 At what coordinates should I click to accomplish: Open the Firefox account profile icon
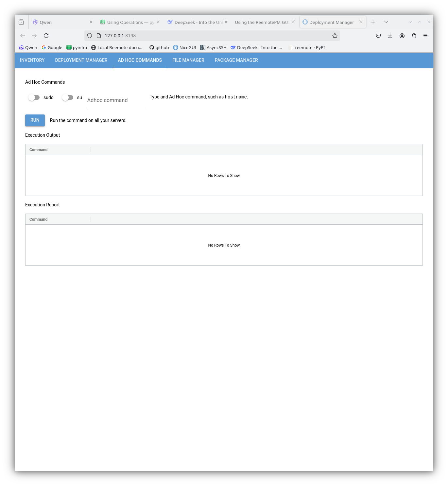point(402,36)
